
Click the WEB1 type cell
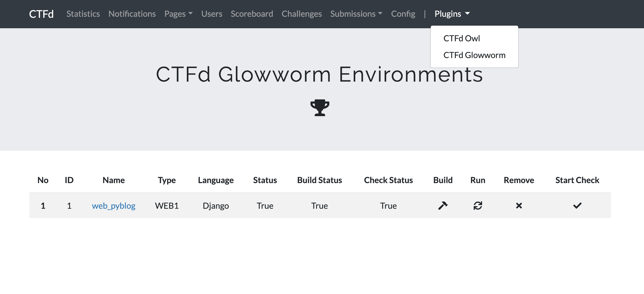(167, 206)
